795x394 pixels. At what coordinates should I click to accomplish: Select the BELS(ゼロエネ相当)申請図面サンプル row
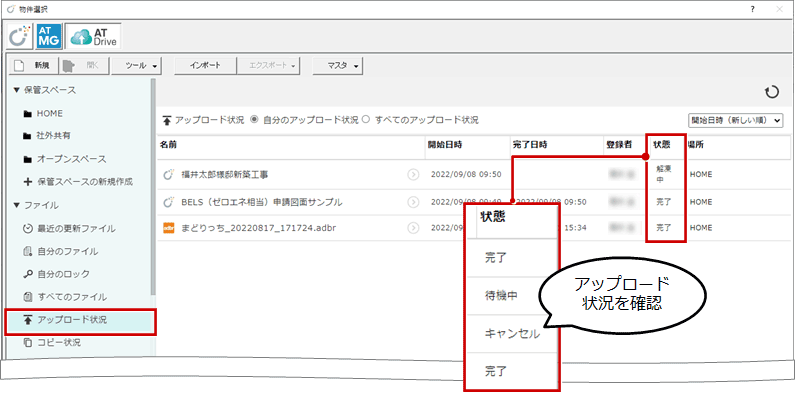[262, 202]
